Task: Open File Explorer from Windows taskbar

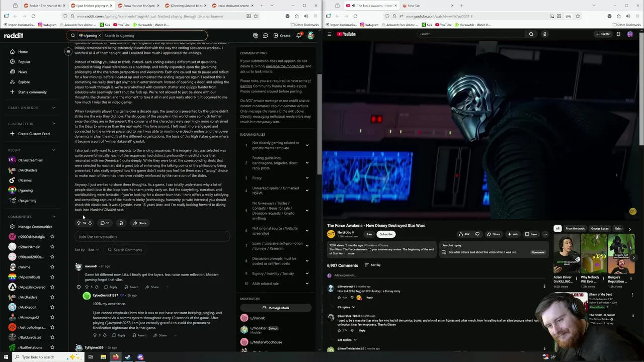Action: click(x=103, y=357)
